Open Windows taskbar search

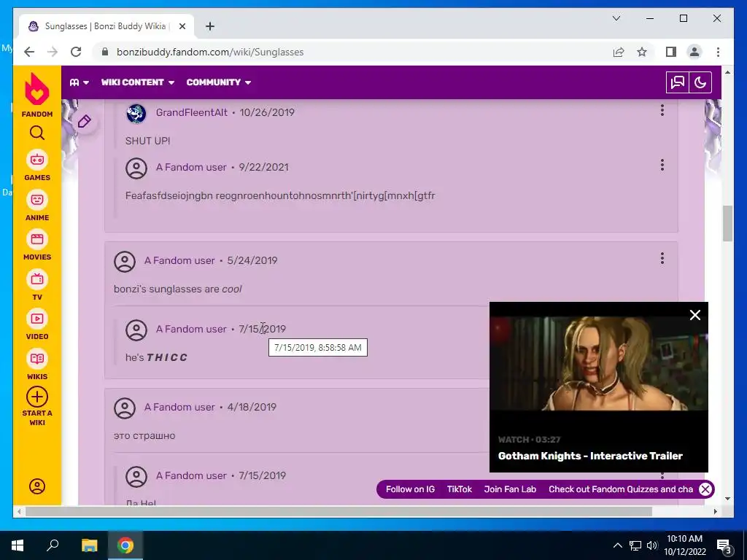(x=53, y=545)
